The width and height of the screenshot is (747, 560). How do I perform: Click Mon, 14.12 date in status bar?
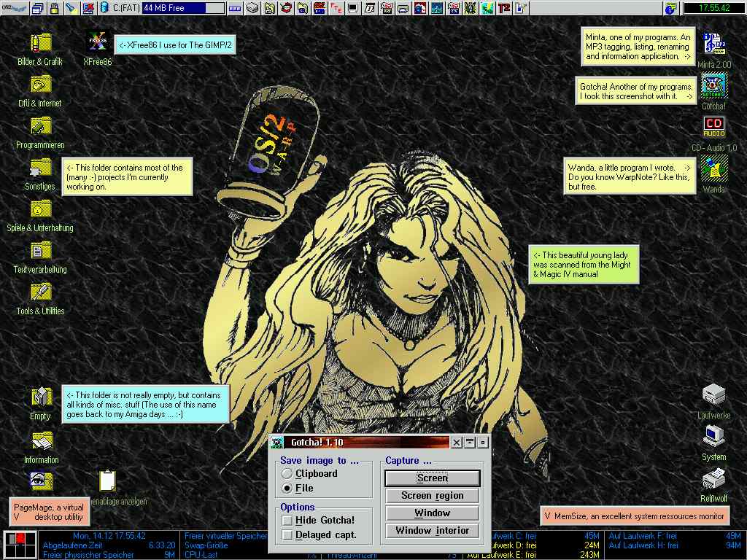point(109,536)
